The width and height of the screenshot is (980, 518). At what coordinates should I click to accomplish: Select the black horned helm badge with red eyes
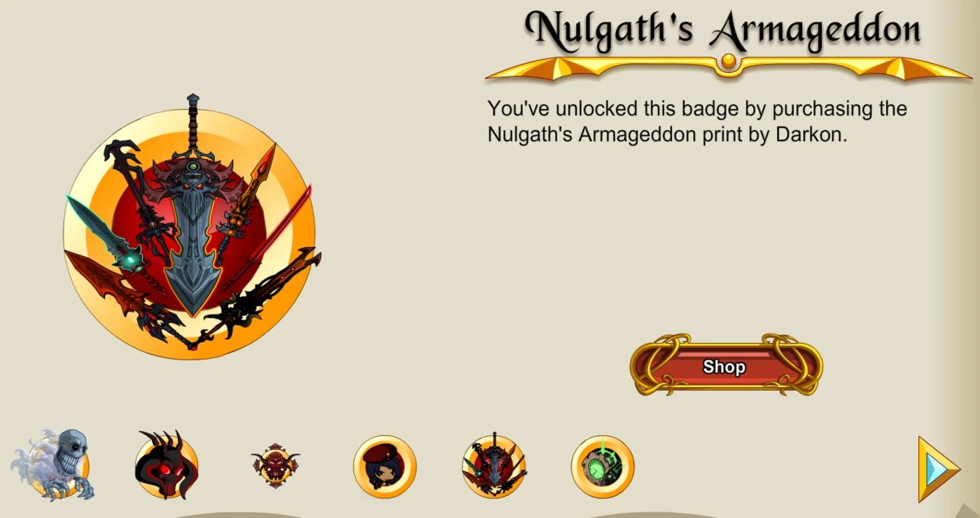167,465
